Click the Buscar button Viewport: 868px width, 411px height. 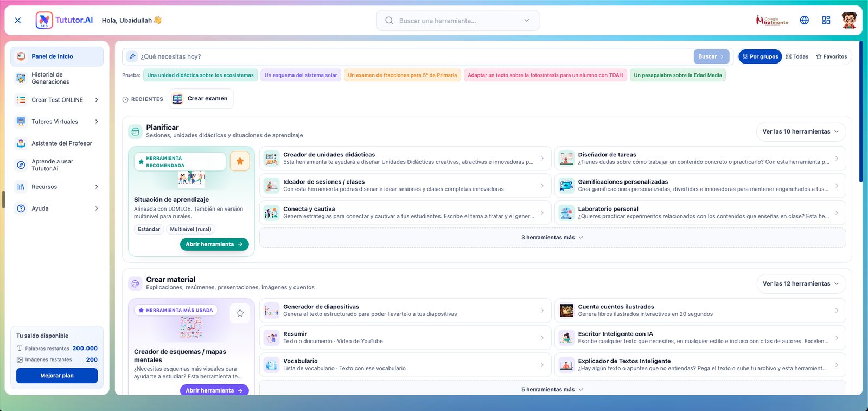711,56
